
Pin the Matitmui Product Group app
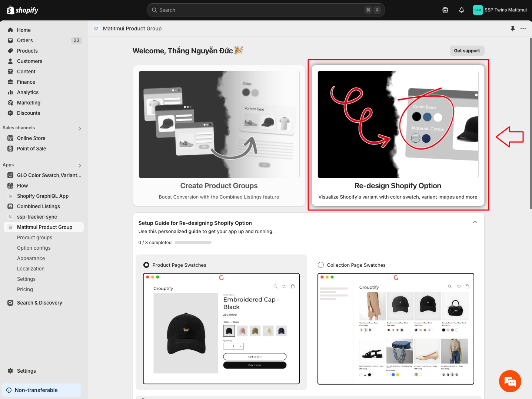tap(513, 29)
